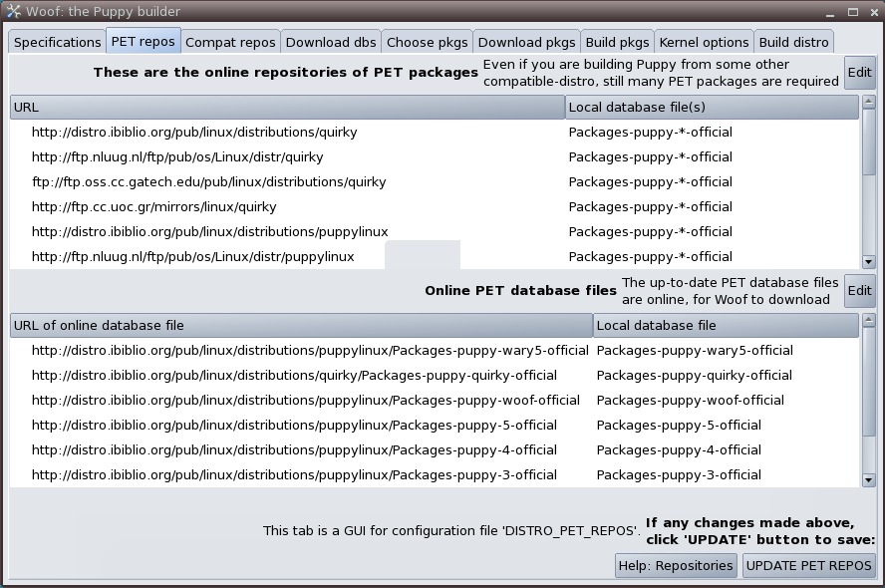
Task: Click 'URL of online database file' column header
Action: (x=301, y=325)
